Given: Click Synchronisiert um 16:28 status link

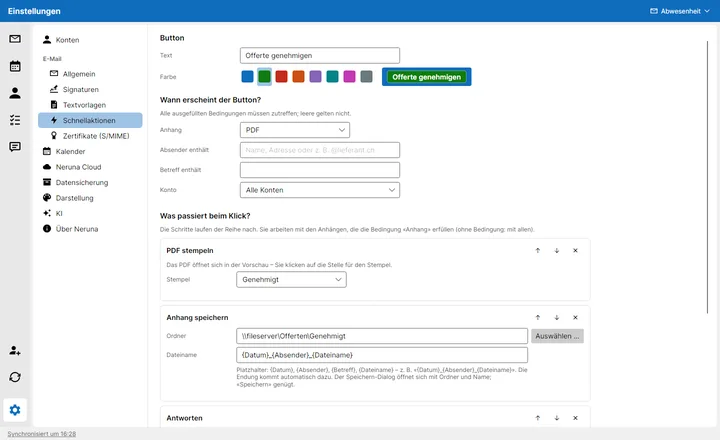Looking at the screenshot, I should click(x=42, y=434).
